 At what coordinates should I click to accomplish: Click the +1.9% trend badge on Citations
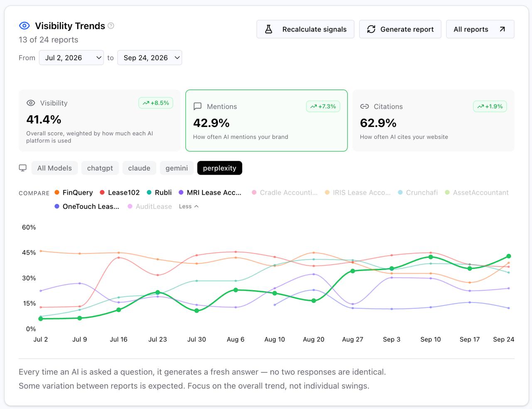(x=490, y=107)
